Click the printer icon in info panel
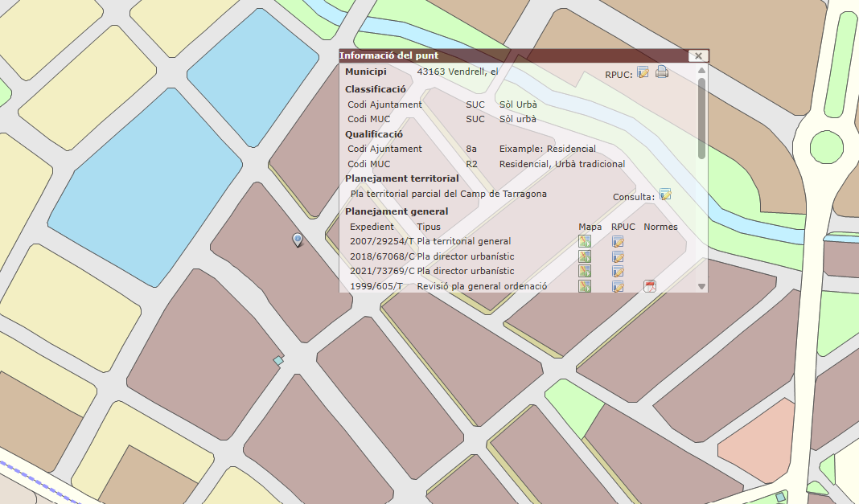The height and width of the screenshot is (504, 859). coord(662,72)
